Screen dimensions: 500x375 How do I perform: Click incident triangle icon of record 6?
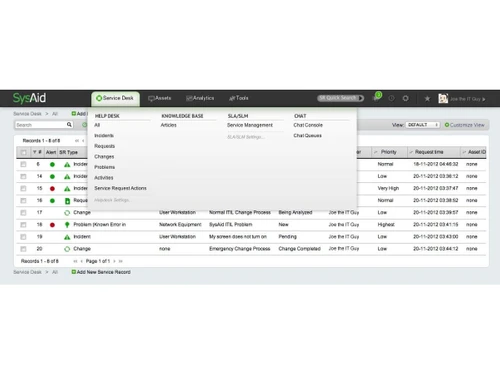point(67,164)
